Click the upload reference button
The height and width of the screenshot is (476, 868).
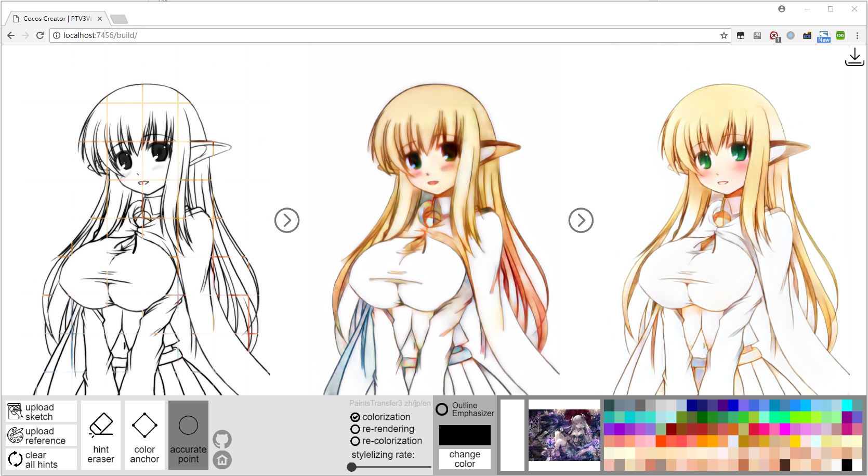coord(41,435)
